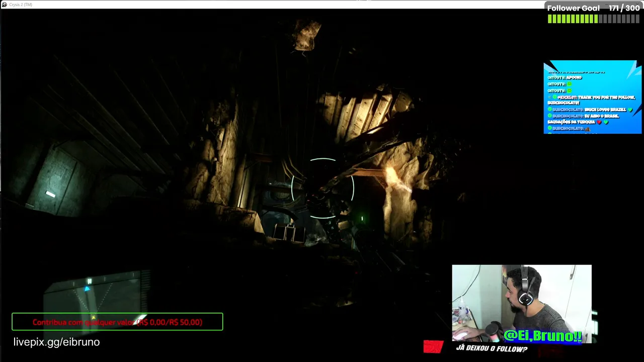Image resolution: width=644 pixels, height=362 pixels.
Task: Click green heart after "MUCH LOVES BRAZILL"
Action: point(630,110)
